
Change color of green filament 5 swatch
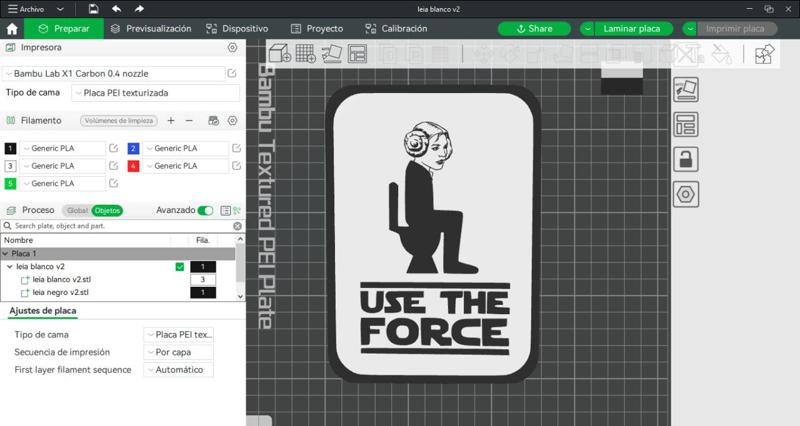point(10,183)
